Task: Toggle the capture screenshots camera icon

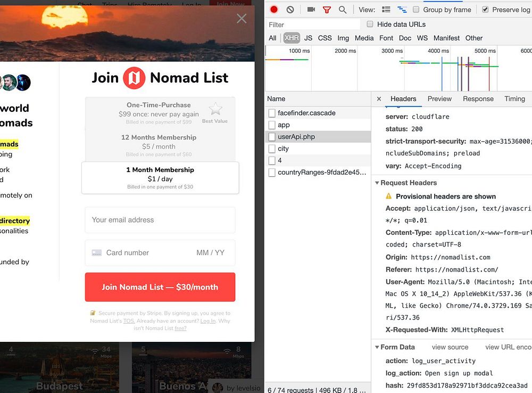Action: pyautogui.click(x=311, y=10)
